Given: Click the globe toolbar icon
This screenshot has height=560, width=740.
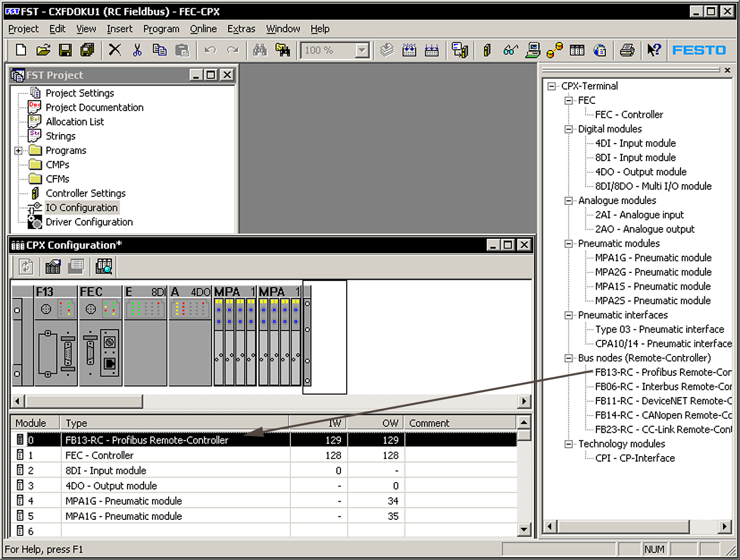Looking at the screenshot, I should 600,50.
